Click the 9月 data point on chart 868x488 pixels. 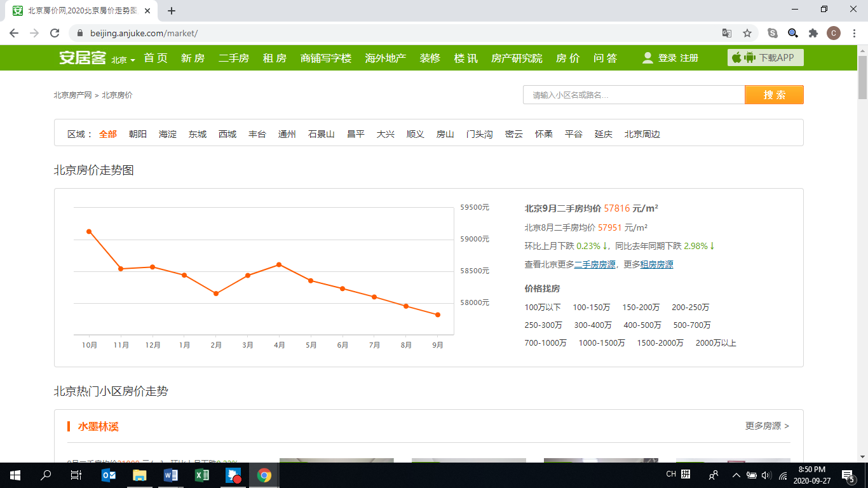pos(438,315)
